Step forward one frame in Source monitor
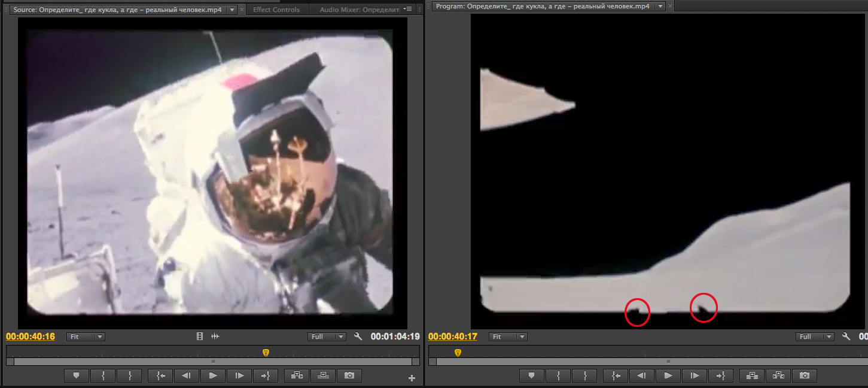Screen dimensions: 868x388 (239, 375)
